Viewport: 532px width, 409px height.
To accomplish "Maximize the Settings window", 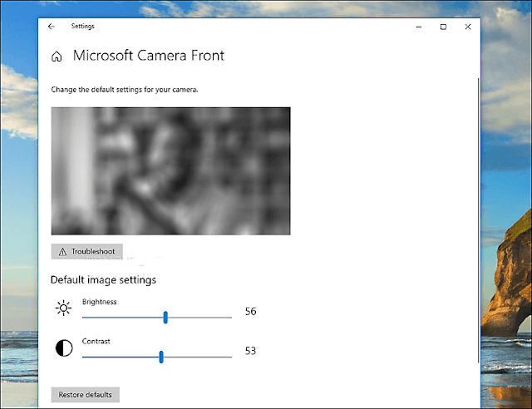I will point(443,27).
